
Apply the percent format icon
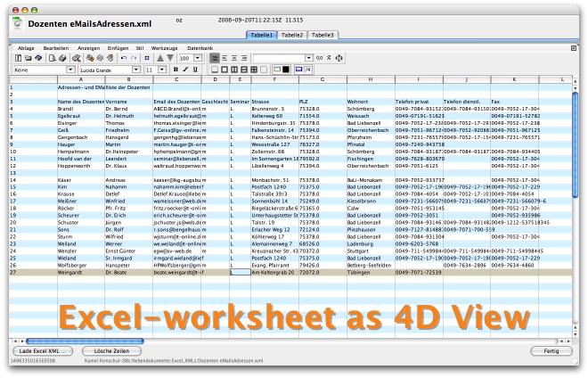pyautogui.click(x=329, y=58)
